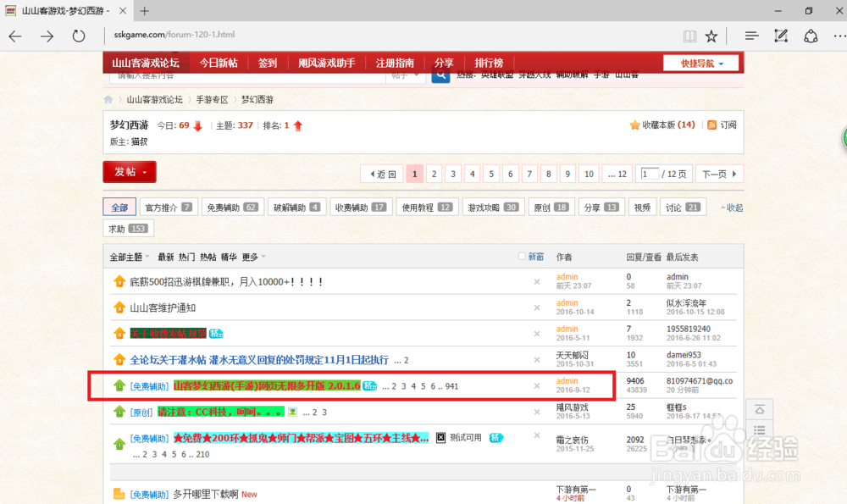The image size is (847, 504).
Task: Go back with the browser back arrow
Action: tap(15, 36)
